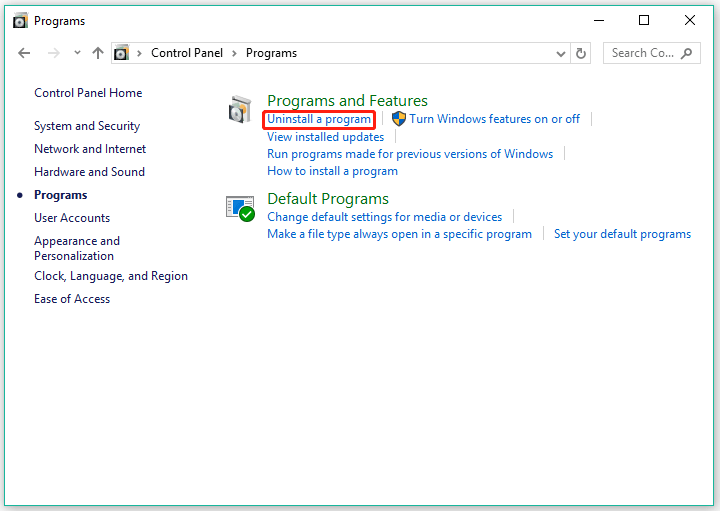The width and height of the screenshot is (720, 511).
Task: Open Make a file type always open link
Action: [x=399, y=234]
